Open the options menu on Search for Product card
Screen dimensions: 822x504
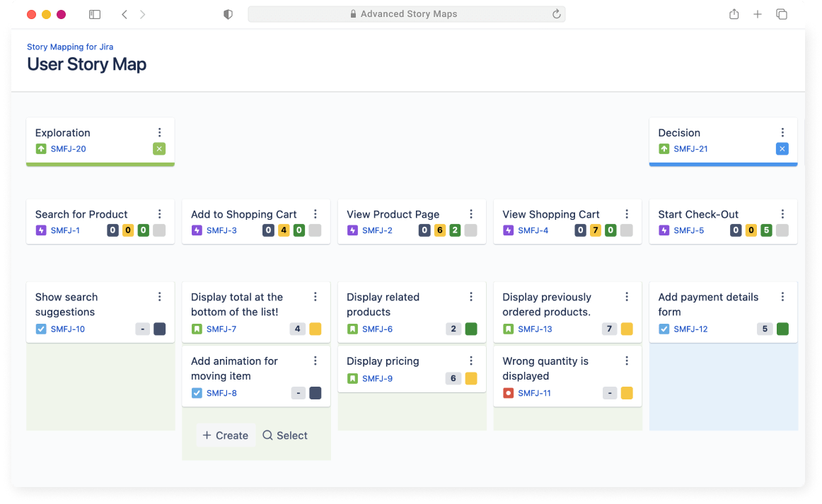[x=159, y=213]
